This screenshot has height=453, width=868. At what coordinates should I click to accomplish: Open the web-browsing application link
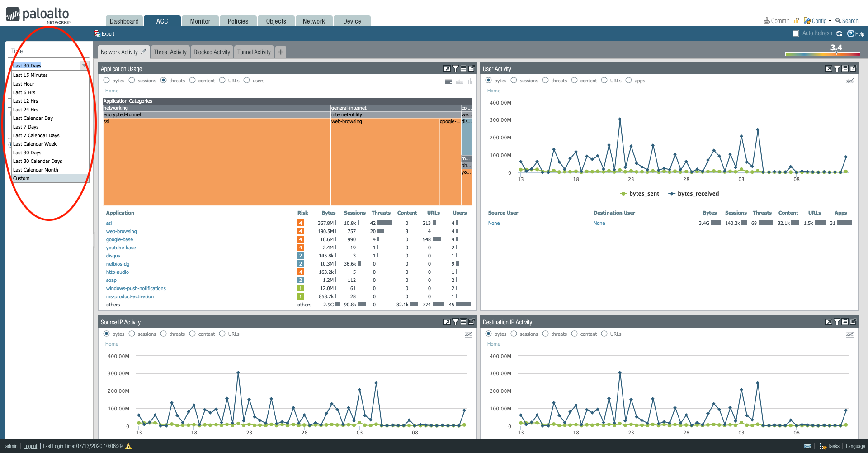pyautogui.click(x=121, y=231)
